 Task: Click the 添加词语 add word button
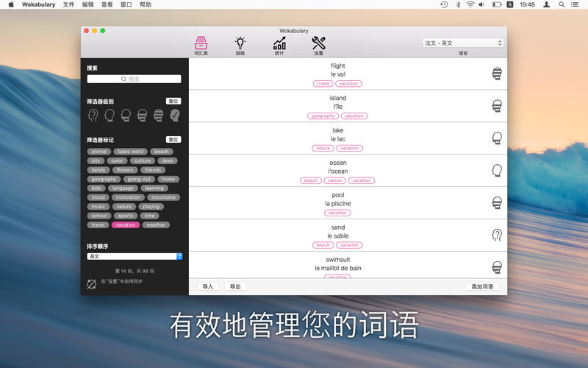[482, 286]
